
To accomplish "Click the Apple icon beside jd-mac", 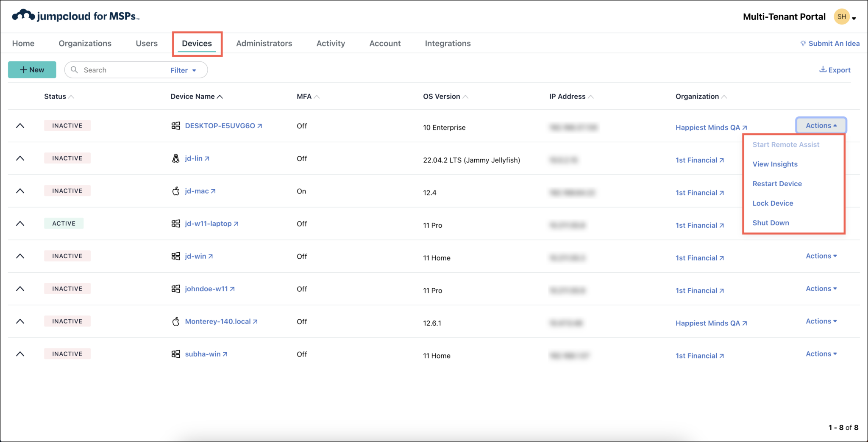I will 175,191.
